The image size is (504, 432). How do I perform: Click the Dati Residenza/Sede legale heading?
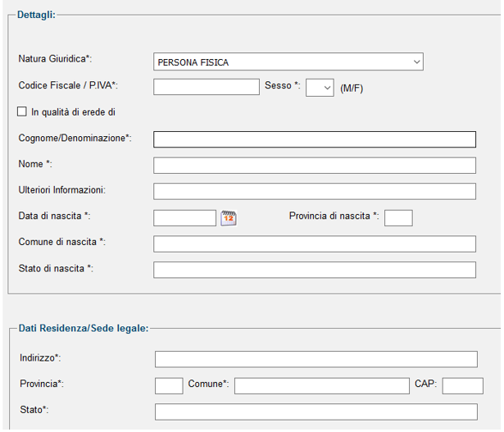[x=84, y=328]
